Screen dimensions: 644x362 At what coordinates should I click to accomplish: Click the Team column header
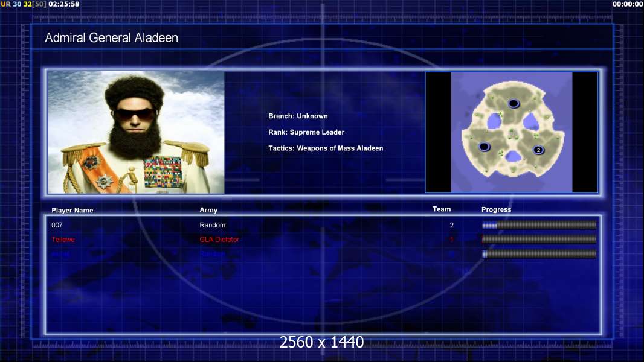pos(442,209)
